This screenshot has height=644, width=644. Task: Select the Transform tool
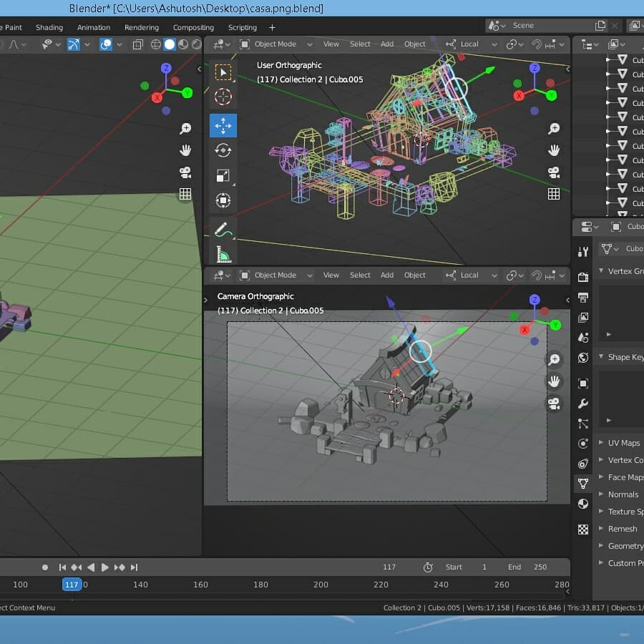223,200
